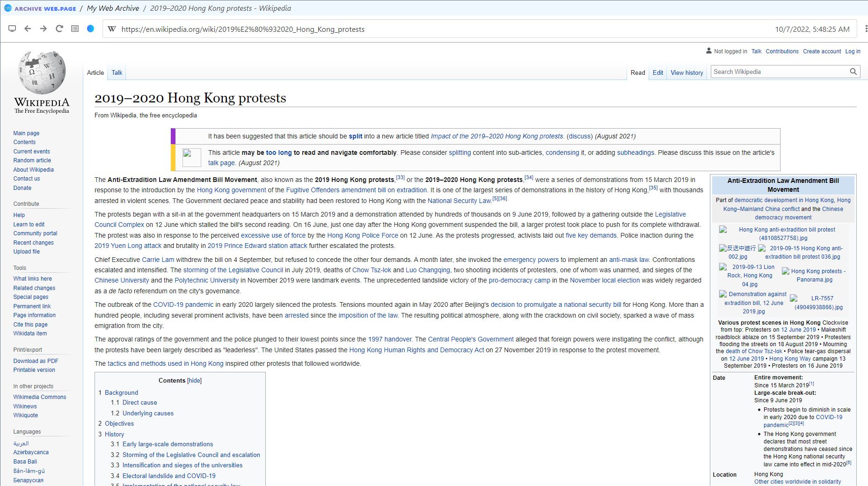Click the search magnifier icon
868x486 pixels.
853,72
